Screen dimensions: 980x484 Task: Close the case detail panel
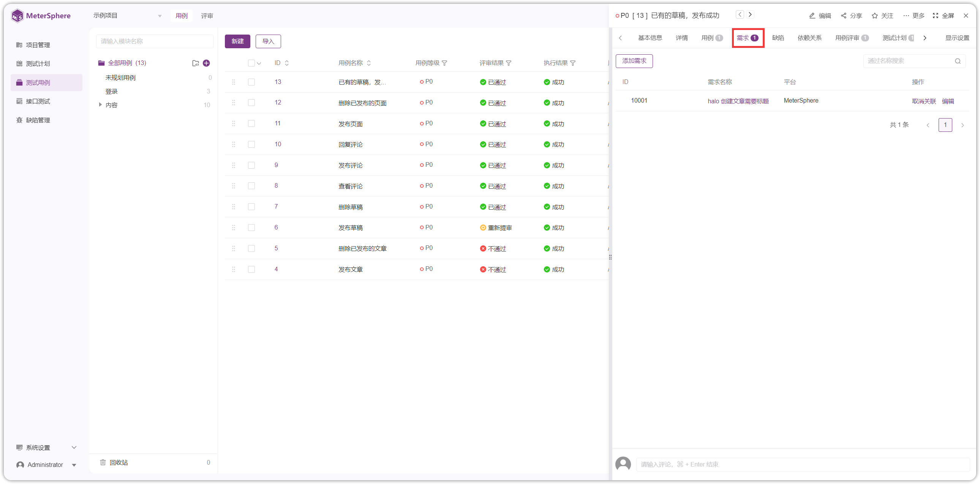coord(966,16)
